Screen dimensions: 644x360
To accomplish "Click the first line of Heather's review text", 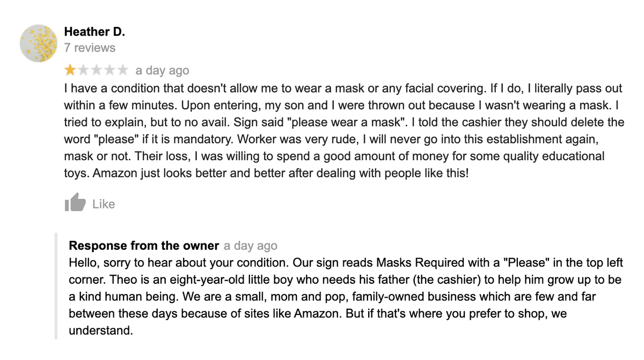I will point(343,88).
